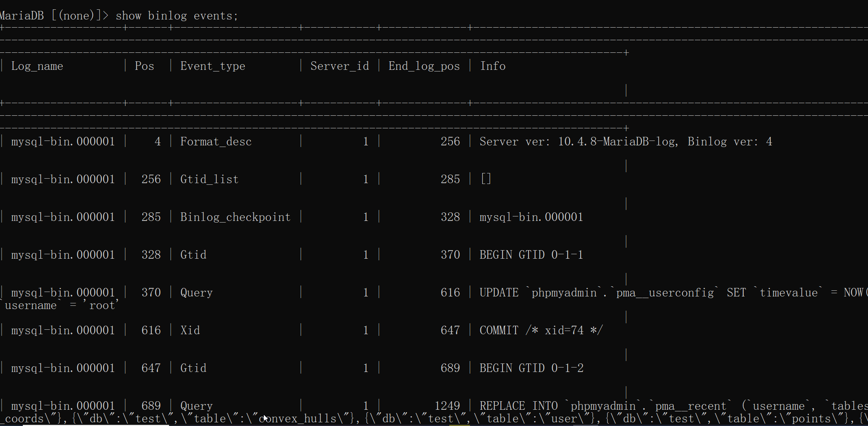The image size is (868, 426).
Task: Click the Xid event type cell
Action: [x=190, y=330]
